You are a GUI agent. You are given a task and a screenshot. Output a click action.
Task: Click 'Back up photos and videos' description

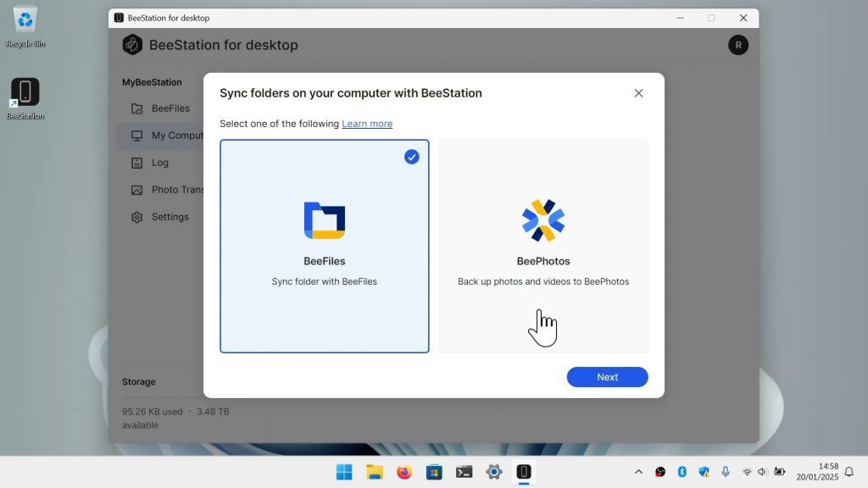click(543, 281)
